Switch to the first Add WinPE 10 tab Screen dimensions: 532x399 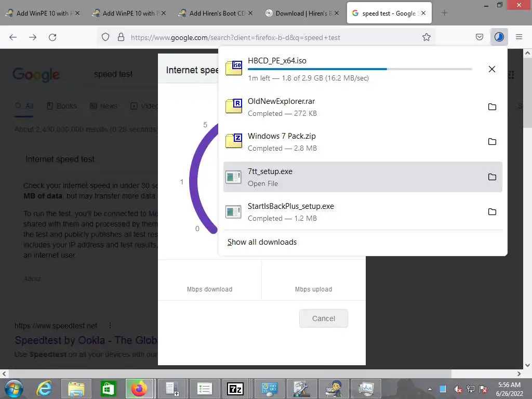tap(43, 13)
